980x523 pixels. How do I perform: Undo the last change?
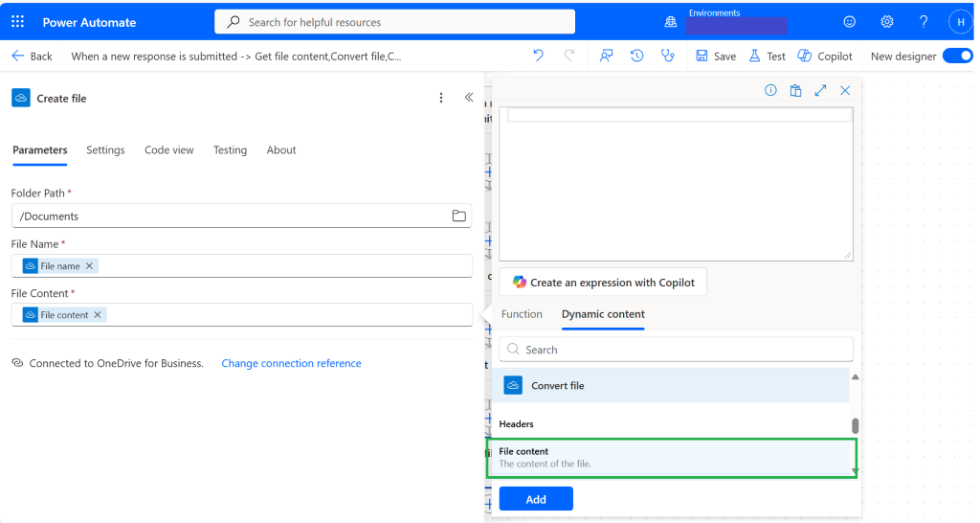pyautogui.click(x=538, y=56)
